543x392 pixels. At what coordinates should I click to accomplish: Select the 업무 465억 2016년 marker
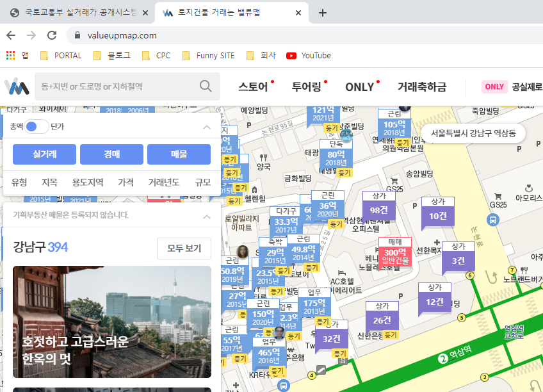[269, 352]
